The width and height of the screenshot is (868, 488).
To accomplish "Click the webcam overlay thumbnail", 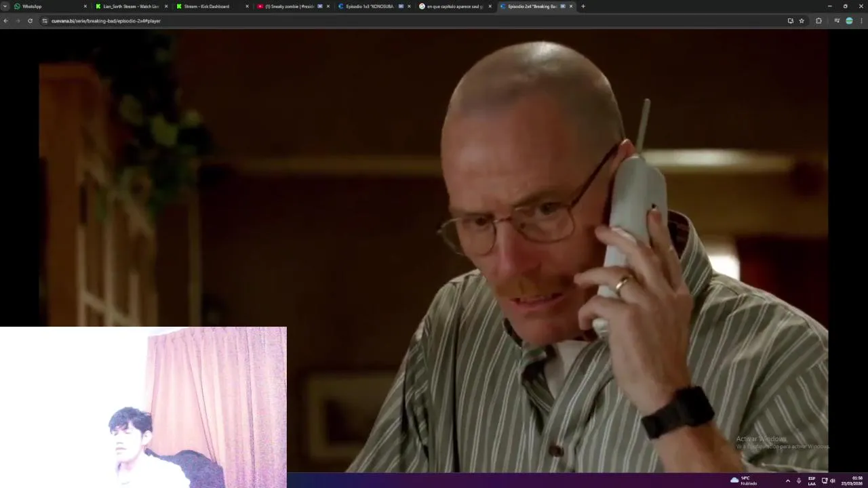I will coord(143,407).
